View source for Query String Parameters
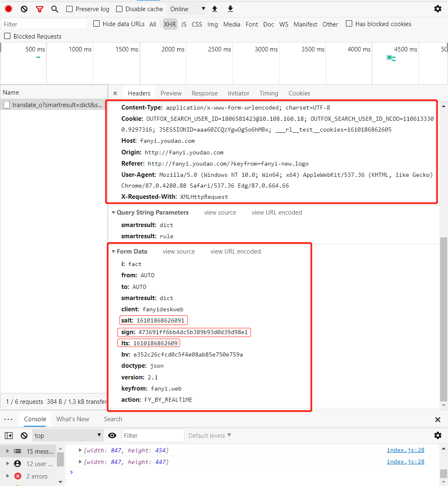 (220, 212)
